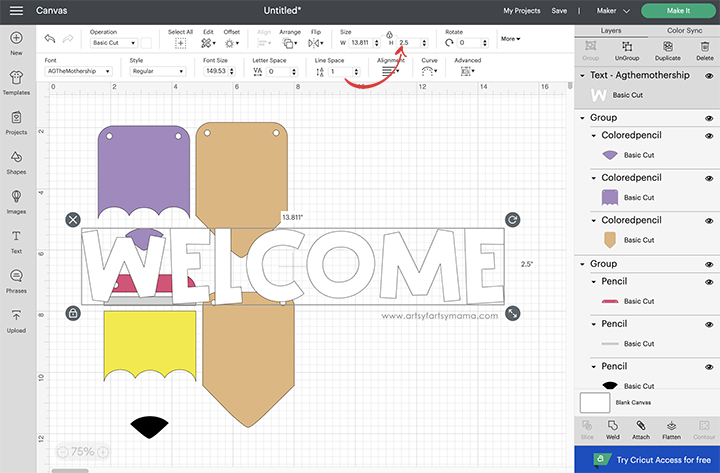Hide the black tip Pencil layer
The image size is (720, 473).
coord(709,367)
